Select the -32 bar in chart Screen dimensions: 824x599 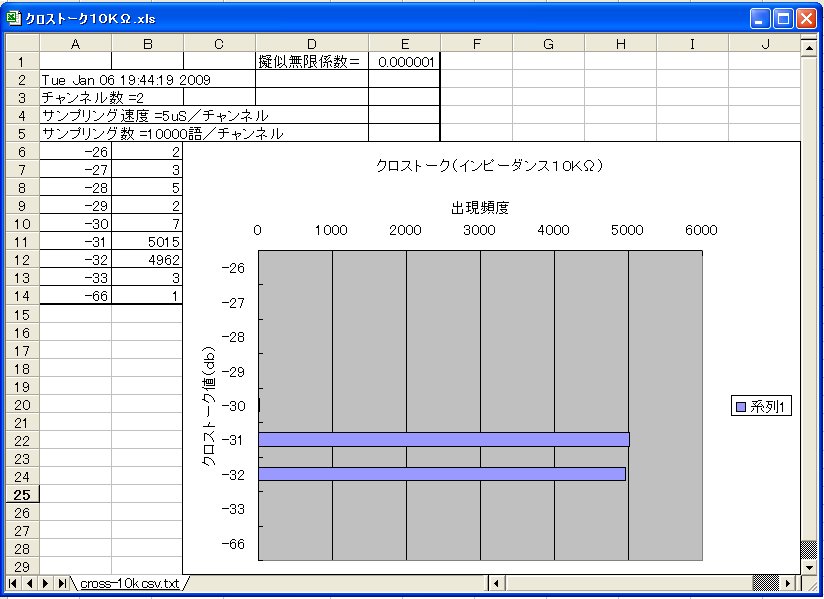pyautogui.click(x=442, y=474)
